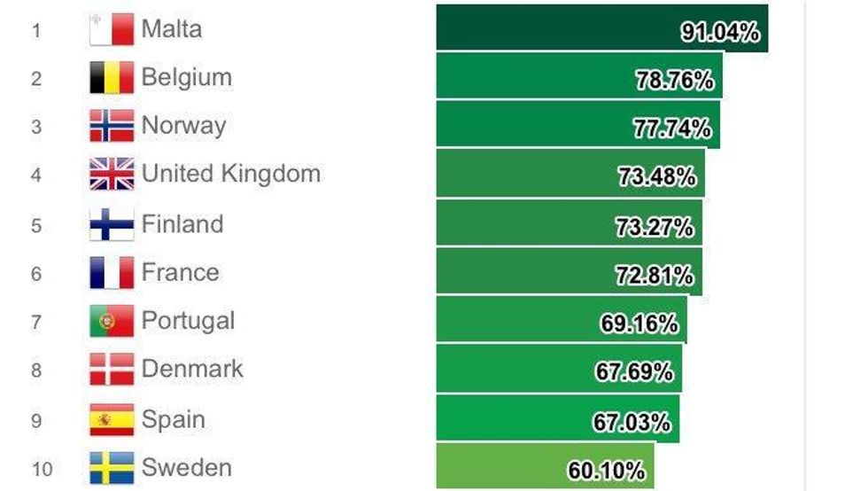The image size is (868, 491).
Task: Click Sweden's 60.10% bar
Action: point(545,466)
